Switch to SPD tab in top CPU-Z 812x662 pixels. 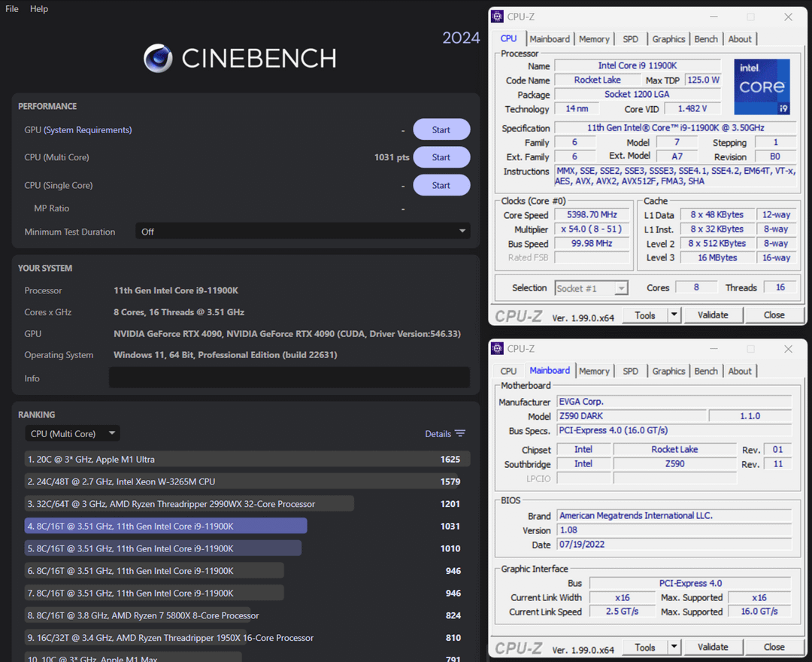(x=630, y=39)
